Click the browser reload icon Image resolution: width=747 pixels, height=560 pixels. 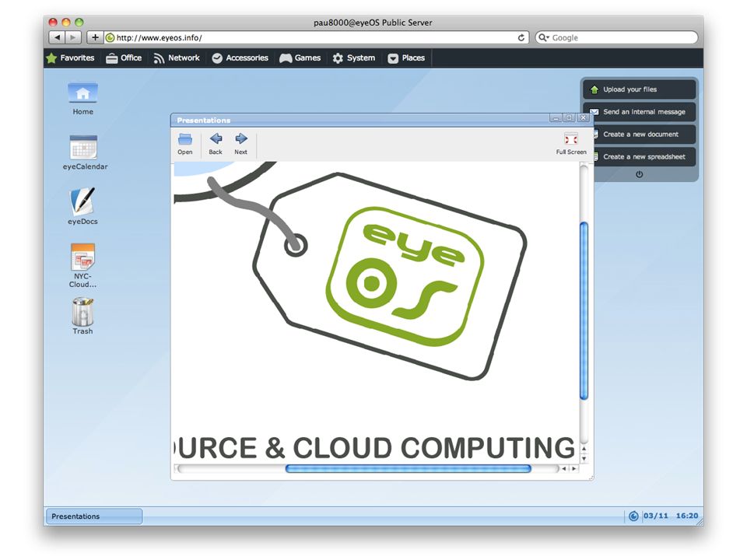coord(521,37)
